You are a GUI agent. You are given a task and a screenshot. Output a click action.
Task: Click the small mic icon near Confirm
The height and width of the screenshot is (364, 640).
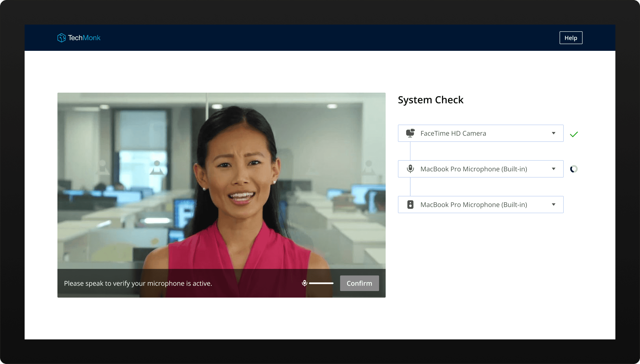pyautogui.click(x=304, y=283)
